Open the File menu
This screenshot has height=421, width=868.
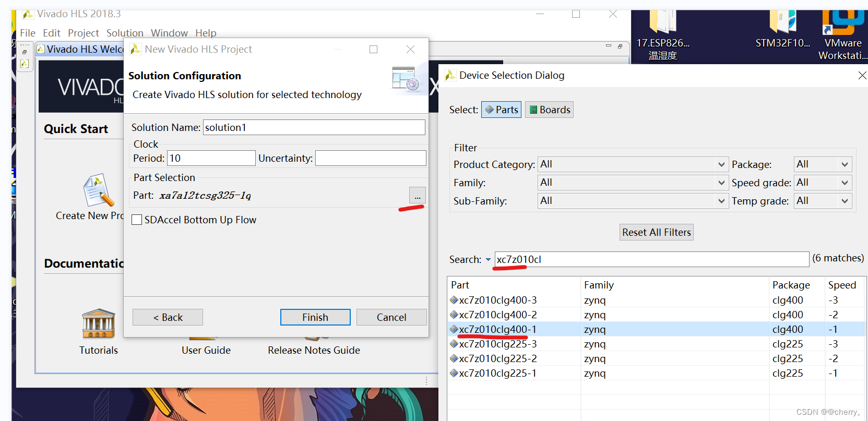pyautogui.click(x=28, y=33)
